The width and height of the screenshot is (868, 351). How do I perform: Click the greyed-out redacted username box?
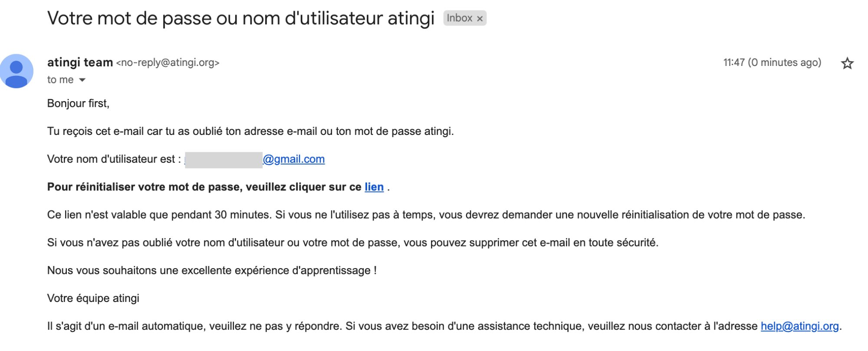(224, 160)
